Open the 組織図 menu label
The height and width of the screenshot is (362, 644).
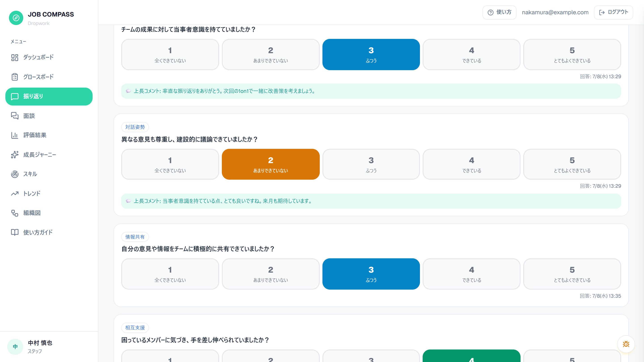click(x=32, y=213)
